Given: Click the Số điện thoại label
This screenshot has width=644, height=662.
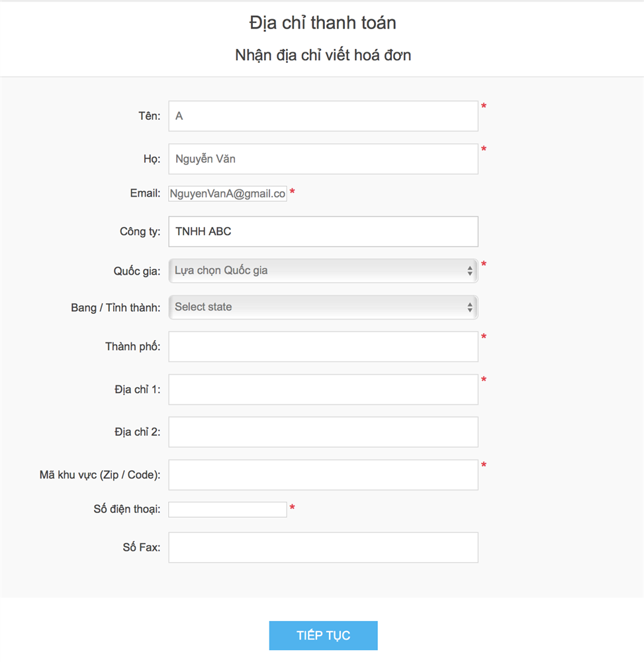Looking at the screenshot, I should pyautogui.click(x=127, y=509).
